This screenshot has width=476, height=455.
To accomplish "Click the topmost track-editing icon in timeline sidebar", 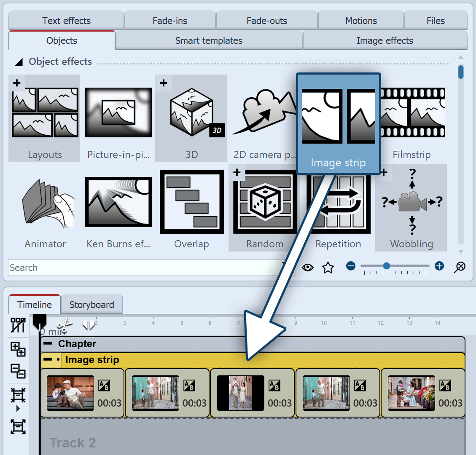I will 18,325.
